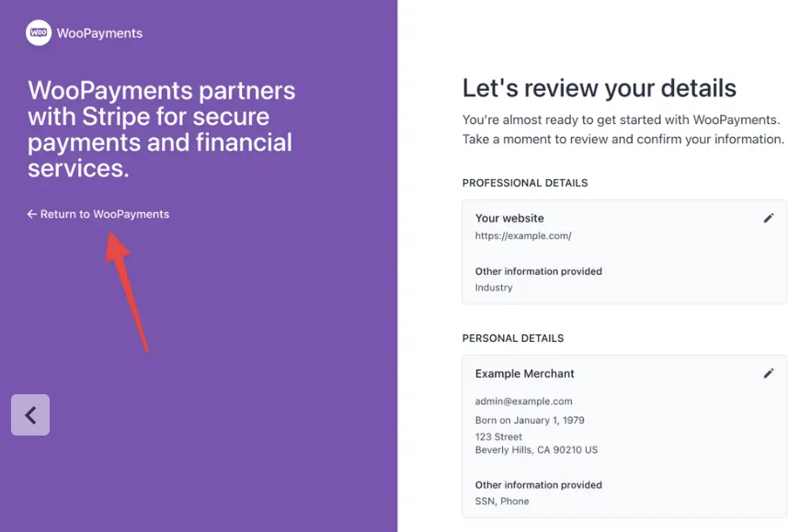Click the Woo logo icon

(39, 33)
